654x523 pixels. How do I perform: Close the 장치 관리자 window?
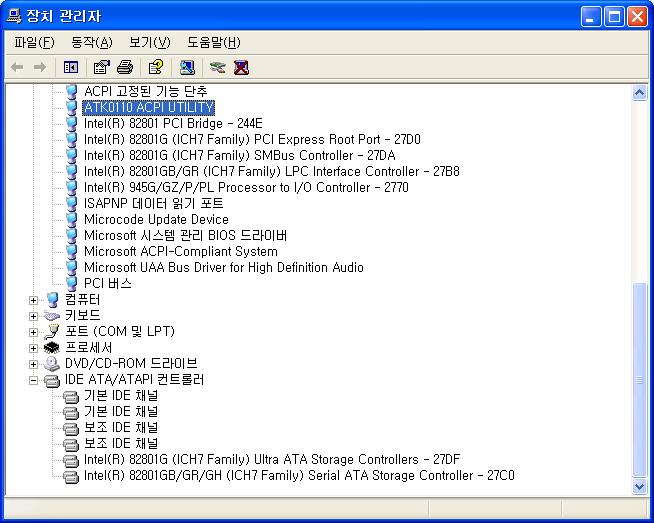point(637,17)
